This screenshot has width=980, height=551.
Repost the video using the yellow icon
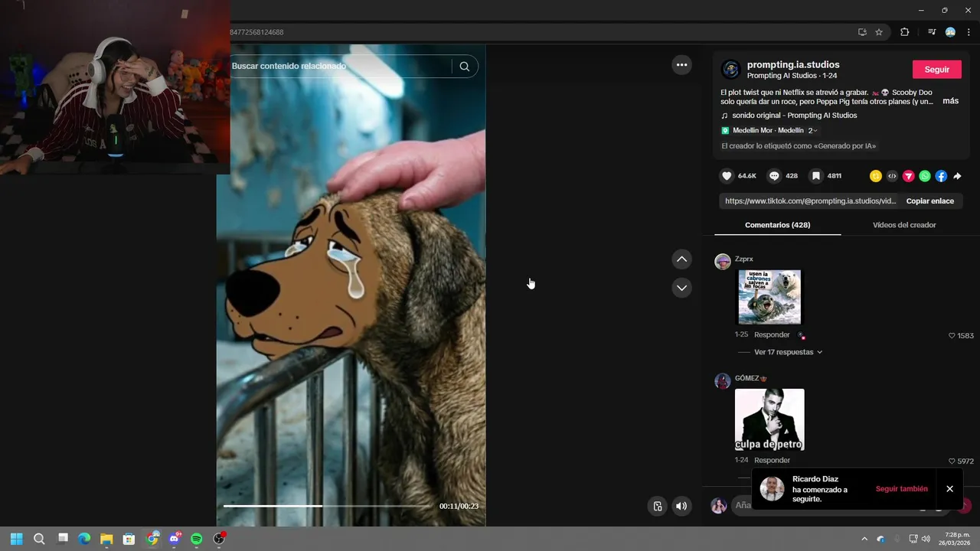[876, 176]
